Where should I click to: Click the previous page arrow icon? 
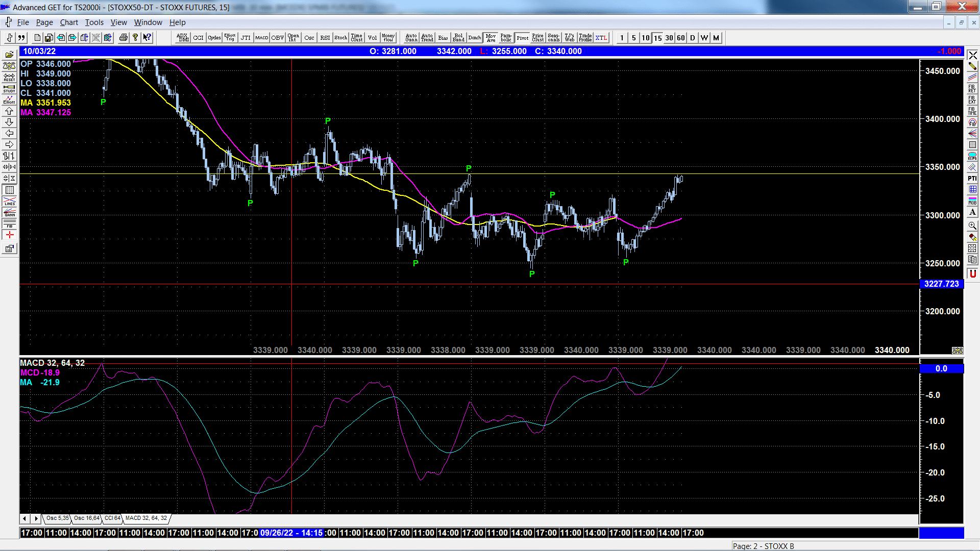tap(61, 38)
